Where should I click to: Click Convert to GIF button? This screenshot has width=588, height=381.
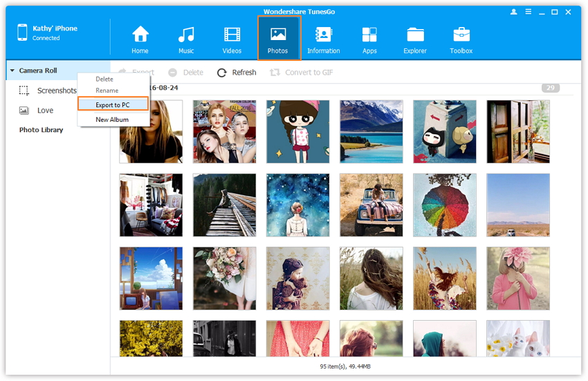click(302, 73)
